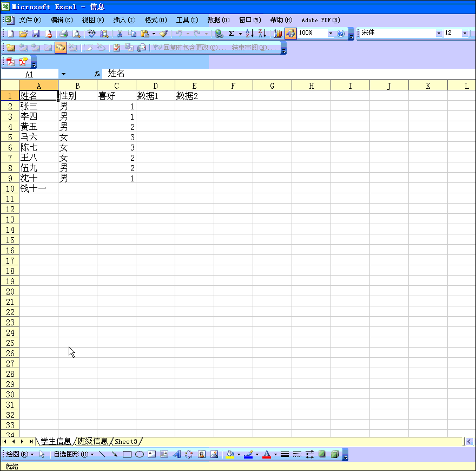
Task: Click the AutoSum sigma icon
Action: tap(232, 34)
